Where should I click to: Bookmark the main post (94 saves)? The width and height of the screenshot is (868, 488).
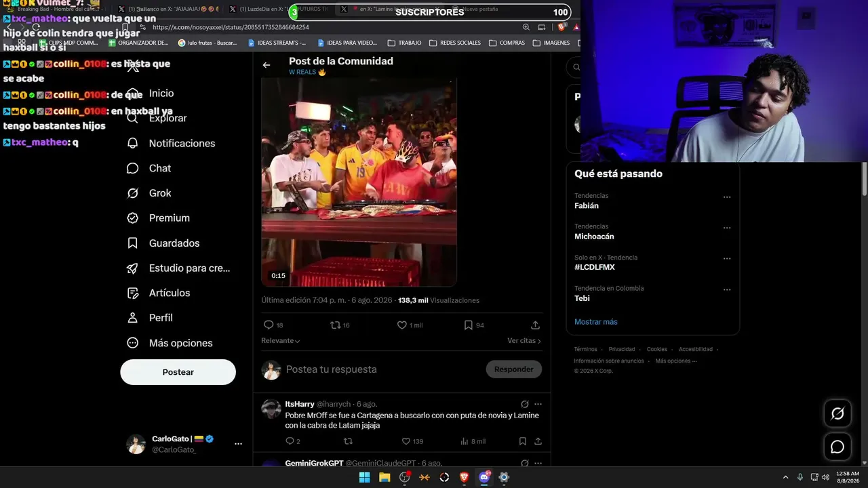coord(473,325)
